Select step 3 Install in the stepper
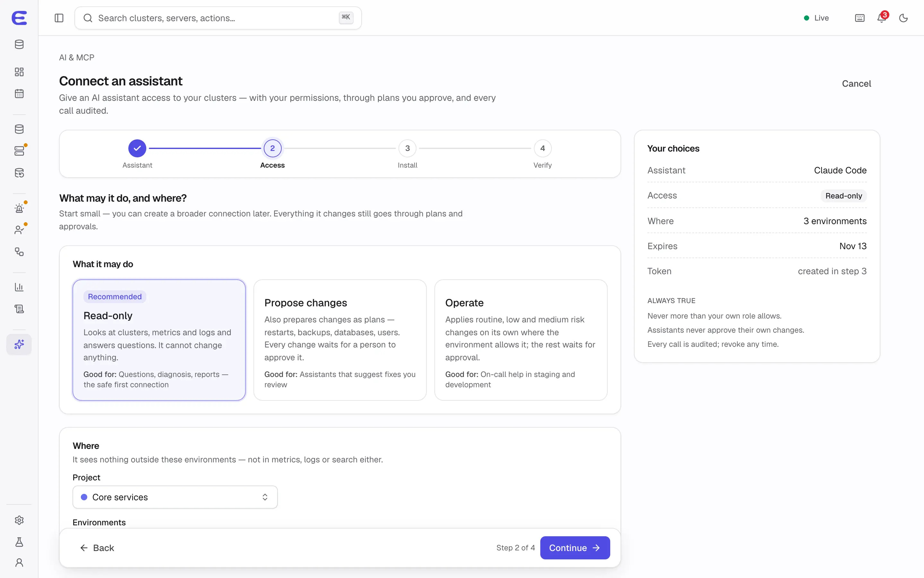The height and width of the screenshot is (578, 924). click(407, 148)
